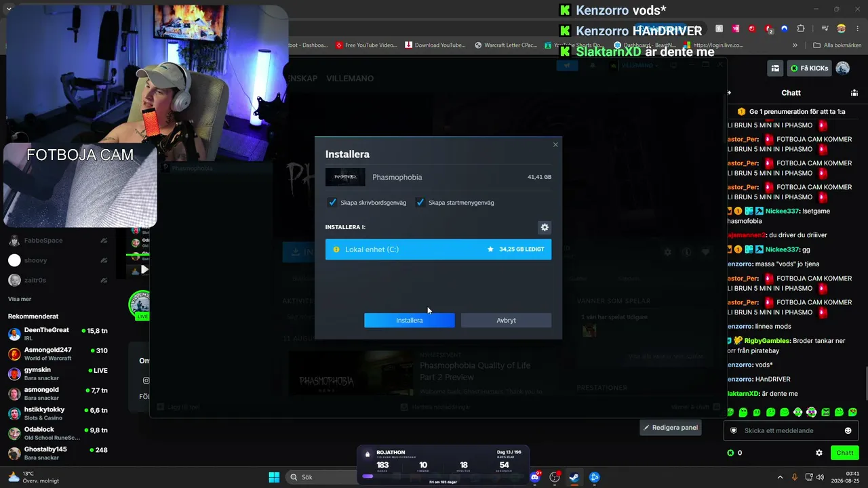Open the 'https://login.live.co...' bookmark
This screenshot has width=868, height=488.
coord(713,45)
